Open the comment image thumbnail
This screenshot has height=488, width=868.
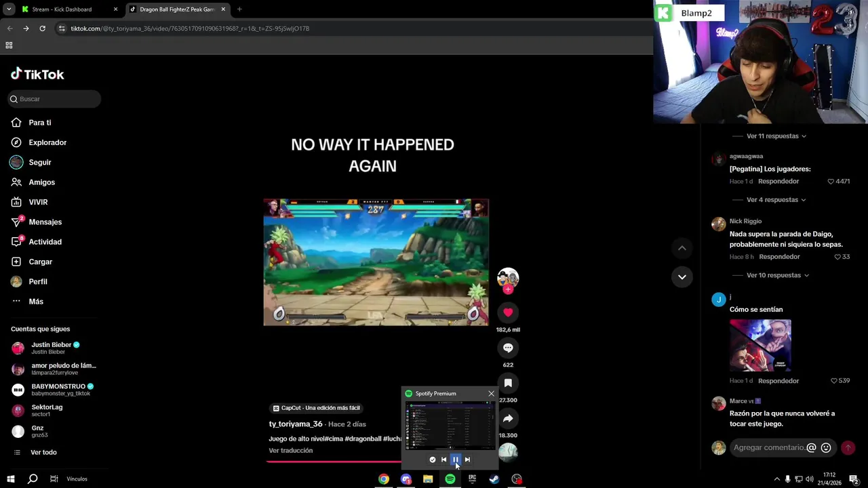(760, 346)
